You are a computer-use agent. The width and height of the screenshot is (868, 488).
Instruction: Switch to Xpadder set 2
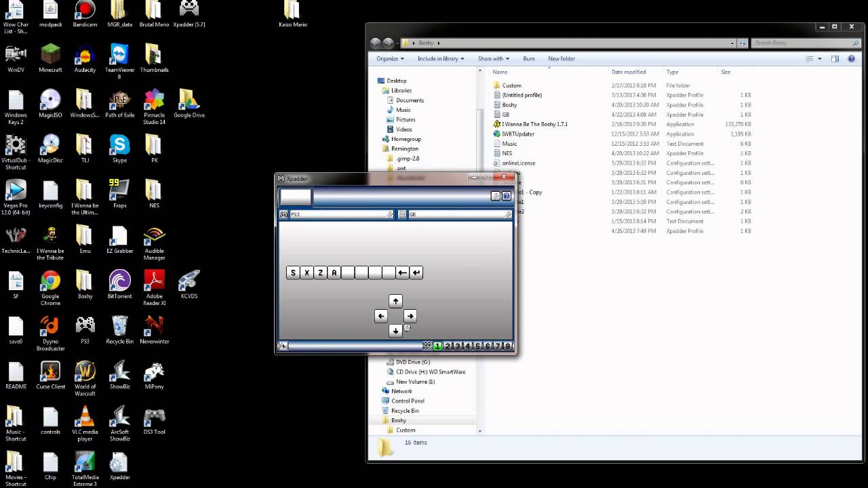pyautogui.click(x=448, y=346)
